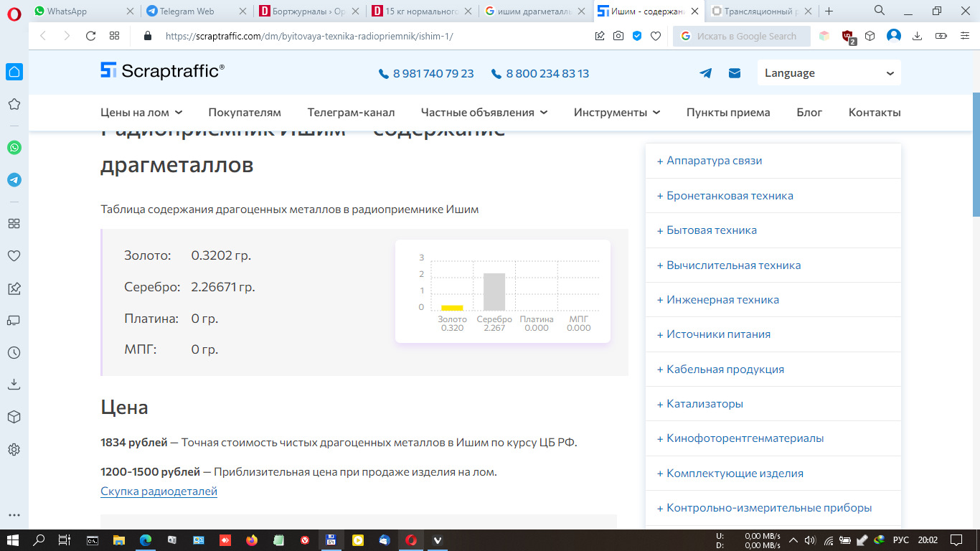
Task: Expand Кабельная продукция category
Action: [x=773, y=369]
